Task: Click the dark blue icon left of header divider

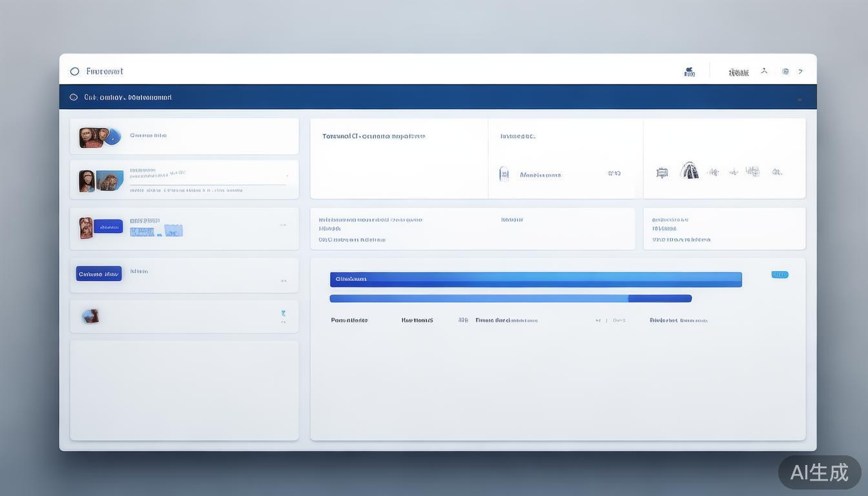Action: tap(689, 72)
